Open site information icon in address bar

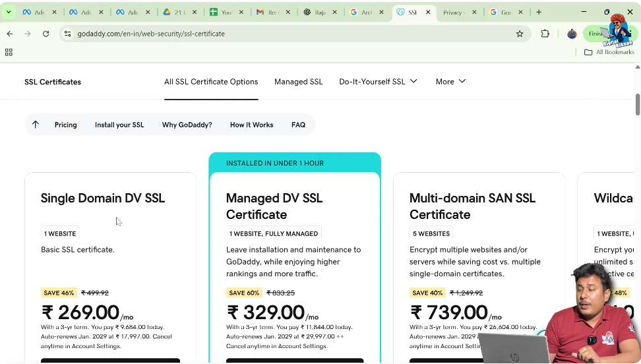[68, 34]
